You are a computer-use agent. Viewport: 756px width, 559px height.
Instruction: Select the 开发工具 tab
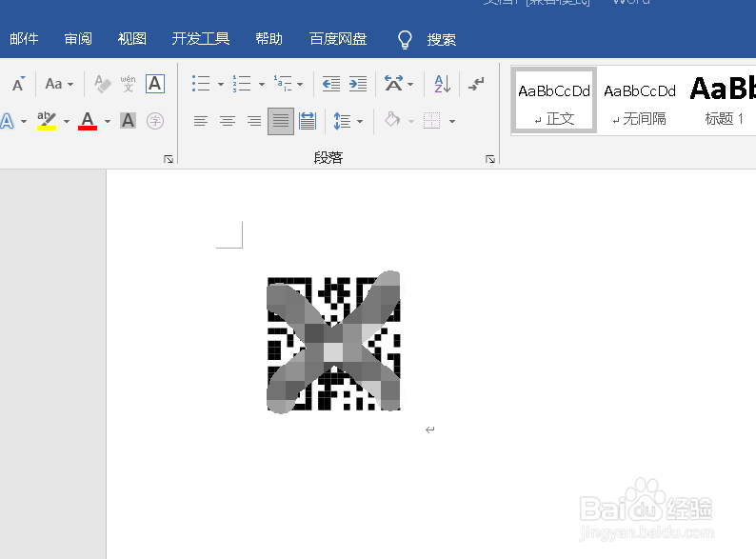[x=201, y=39]
